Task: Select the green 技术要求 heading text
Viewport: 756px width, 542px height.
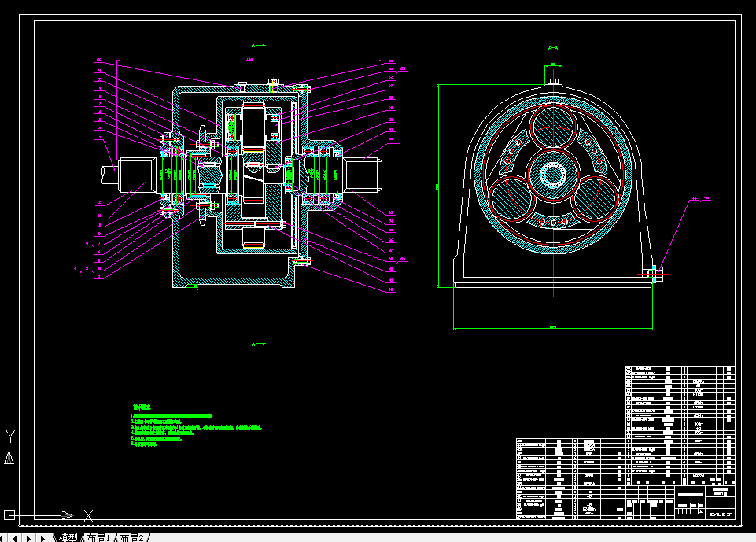Action: coord(142,407)
